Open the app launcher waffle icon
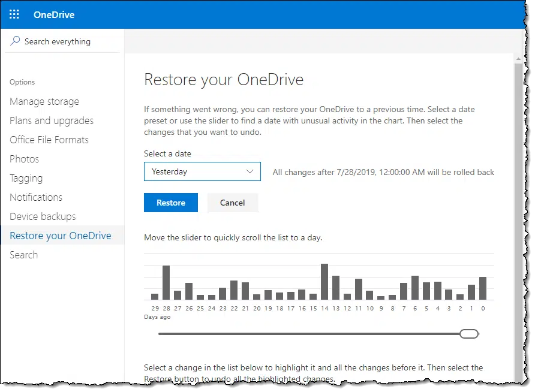The width and height of the screenshot is (535, 392). coord(14,14)
